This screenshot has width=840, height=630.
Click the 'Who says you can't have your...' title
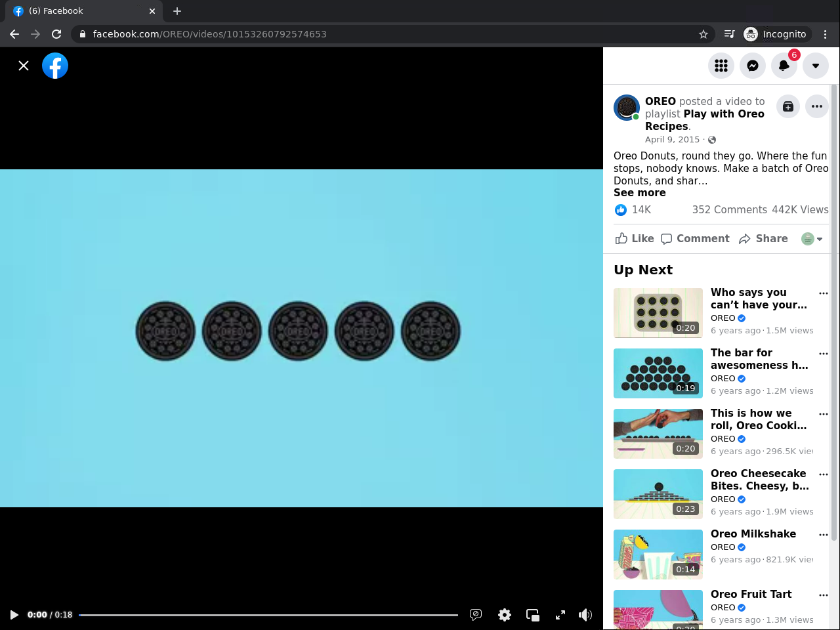tap(759, 299)
